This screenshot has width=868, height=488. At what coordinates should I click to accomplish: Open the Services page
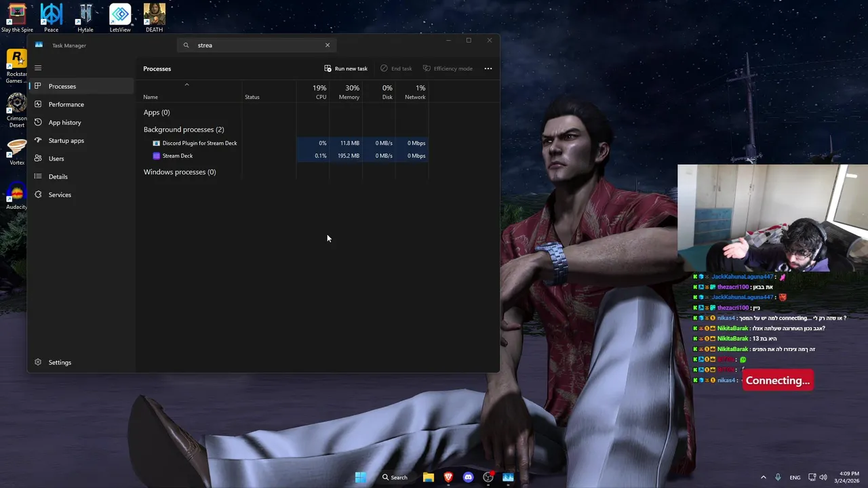(60, 195)
